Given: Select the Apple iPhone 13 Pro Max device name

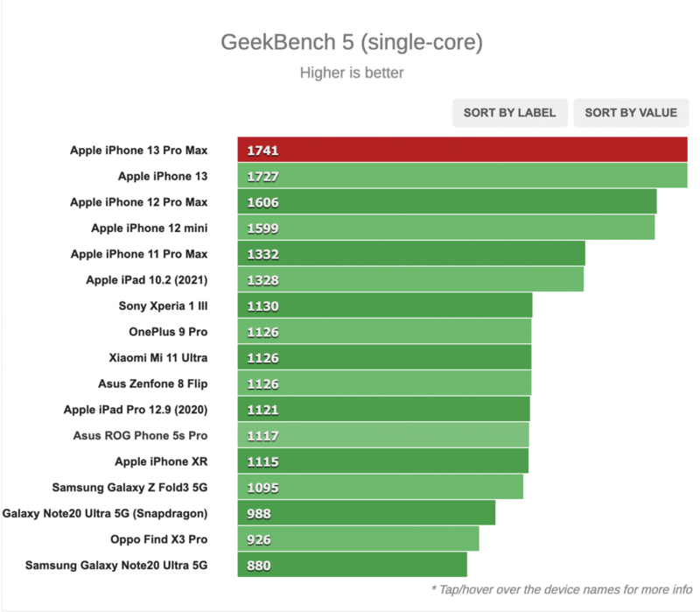Looking at the screenshot, I should 140,150.
